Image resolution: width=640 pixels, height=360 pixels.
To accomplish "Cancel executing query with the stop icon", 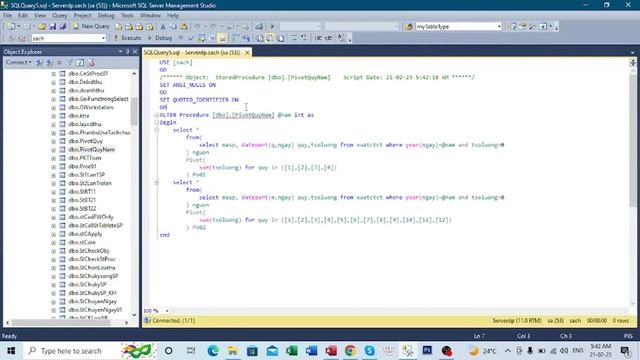I will click(x=181, y=38).
